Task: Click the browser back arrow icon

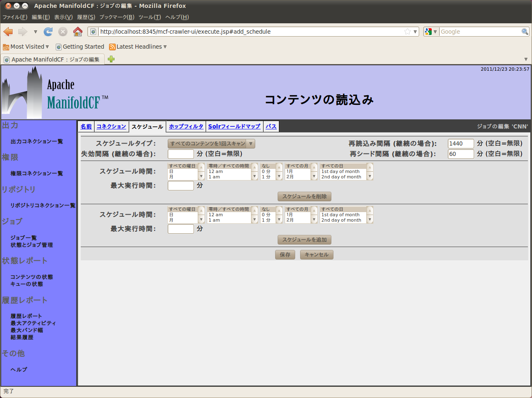Action: (8, 32)
